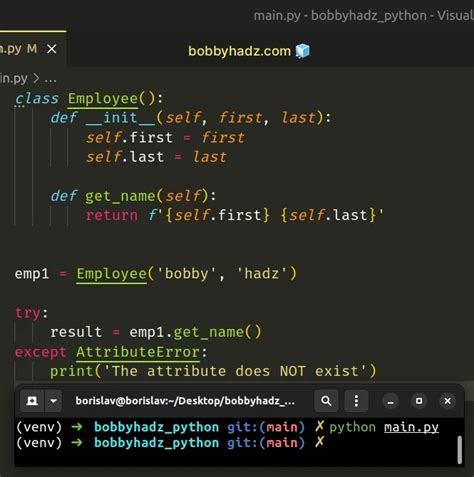The width and height of the screenshot is (474, 477).
Task: Close the terminal window
Action: (448, 401)
